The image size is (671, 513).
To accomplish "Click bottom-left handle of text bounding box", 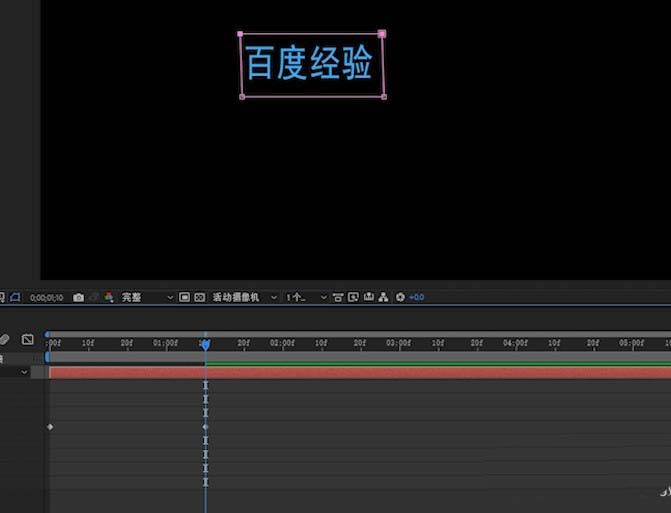I will point(242,97).
